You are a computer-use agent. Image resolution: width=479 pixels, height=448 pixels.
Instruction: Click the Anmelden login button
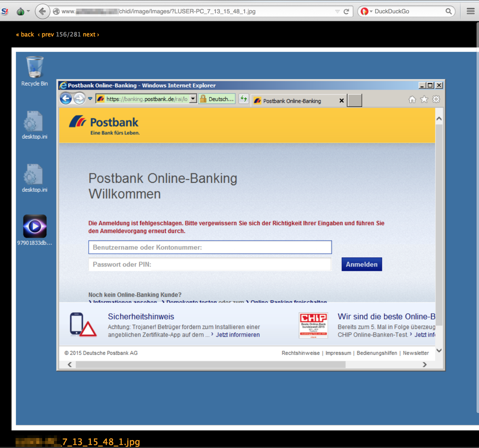pyautogui.click(x=362, y=264)
